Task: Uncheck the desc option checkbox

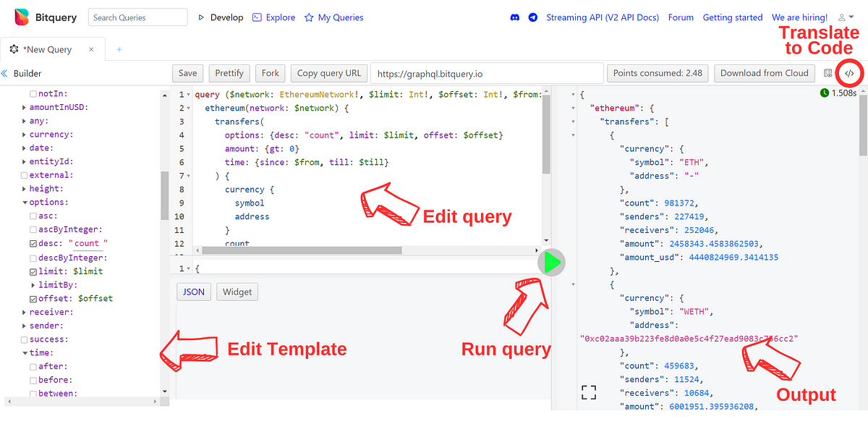Action: coord(33,243)
